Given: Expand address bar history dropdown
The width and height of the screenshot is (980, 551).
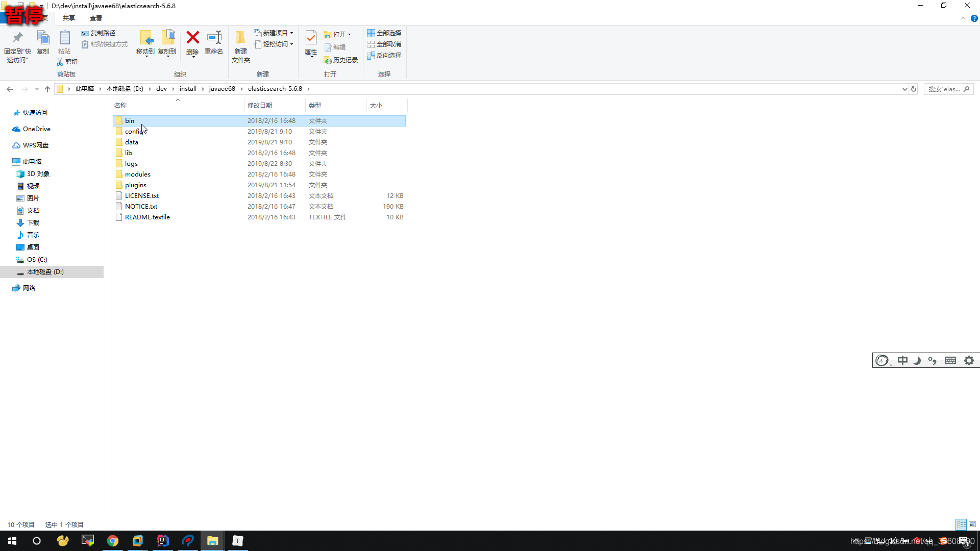Looking at the screenshot, I should point(904,89).
